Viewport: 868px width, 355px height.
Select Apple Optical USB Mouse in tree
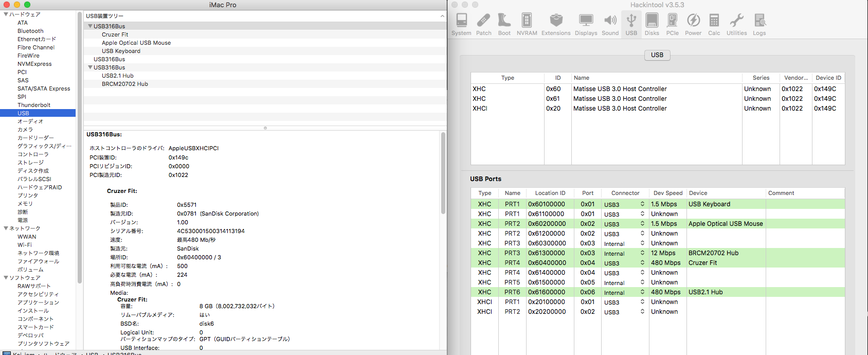pos(136,43)
